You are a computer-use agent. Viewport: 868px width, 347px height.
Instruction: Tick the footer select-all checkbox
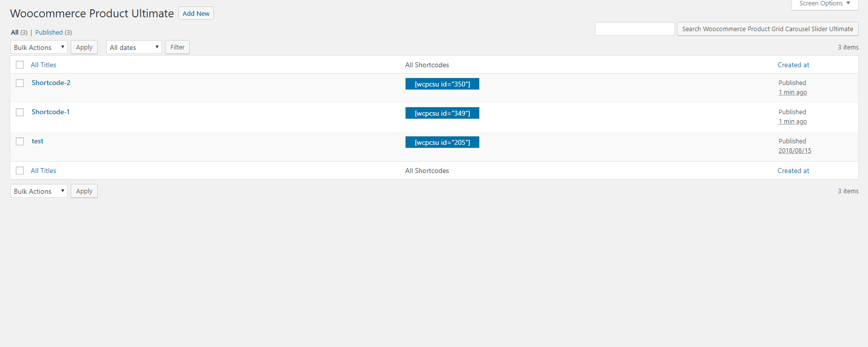tap(20, 171)
